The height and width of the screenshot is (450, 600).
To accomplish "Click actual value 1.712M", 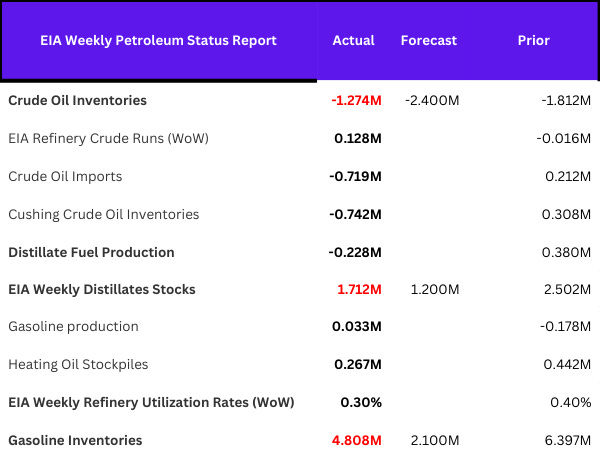I will (359, 289).
